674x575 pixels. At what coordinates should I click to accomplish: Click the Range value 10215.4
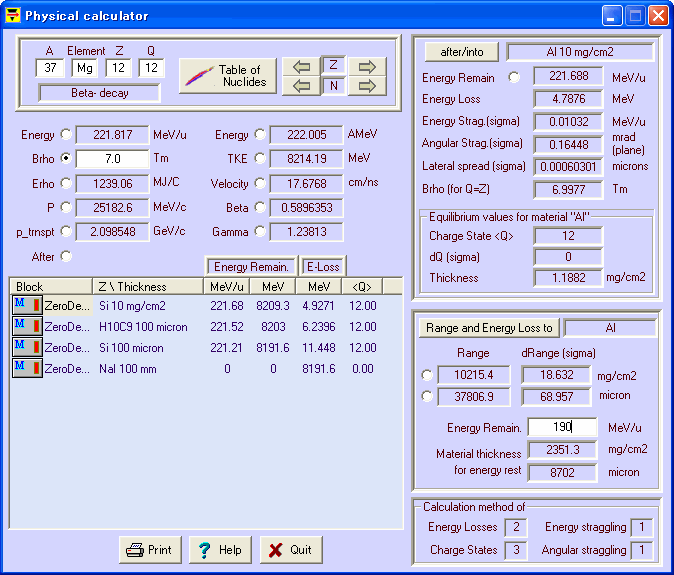pos(474,375)
